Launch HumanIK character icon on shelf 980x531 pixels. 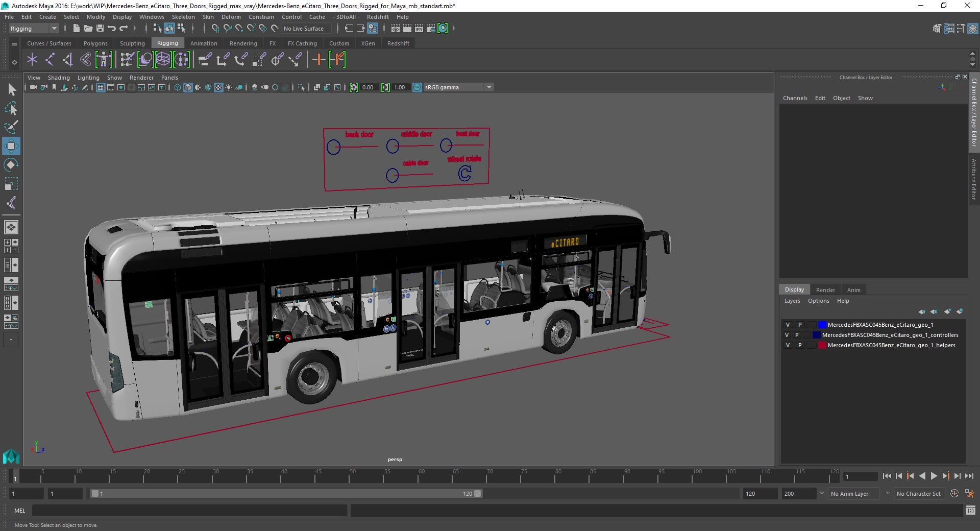(104, 60)
